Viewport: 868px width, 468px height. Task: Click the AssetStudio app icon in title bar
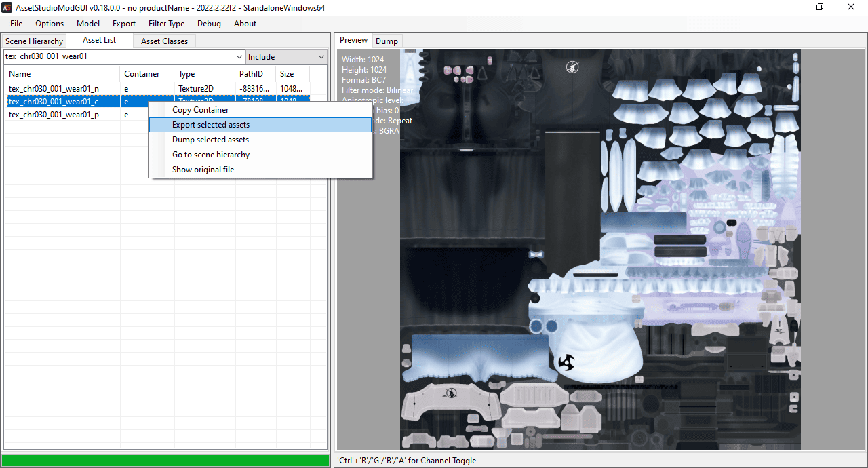pyautogui.click(x=7, y=7)
